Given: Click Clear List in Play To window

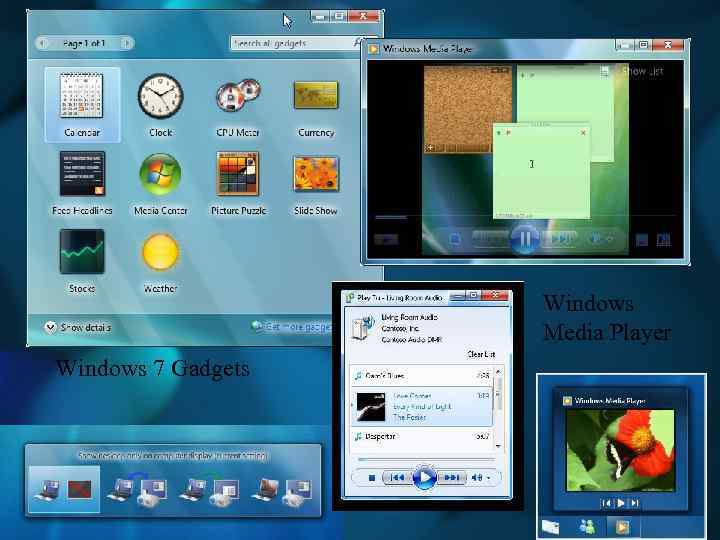Looking at the screenshot, I should [481, 354].
